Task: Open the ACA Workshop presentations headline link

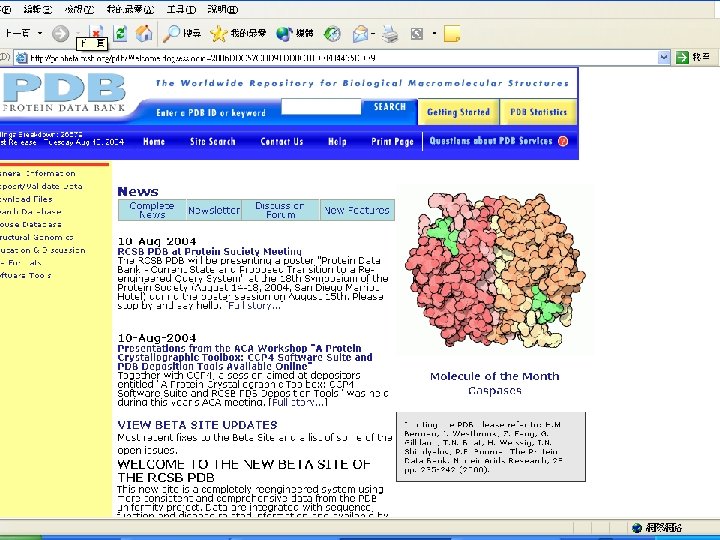Action: pyautogui.click(x=245, y=357)
